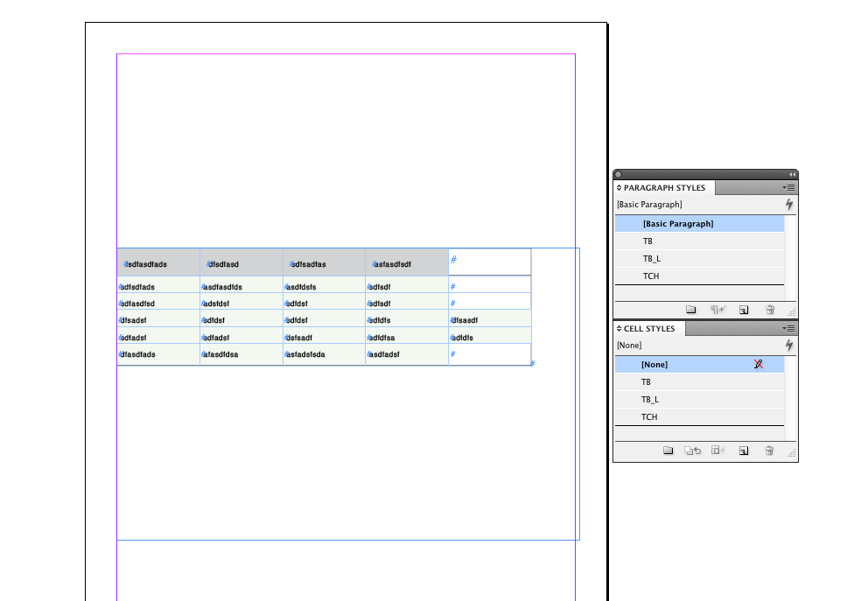
Task: Delete the selected cell style
Action: [x=769, y=451]
